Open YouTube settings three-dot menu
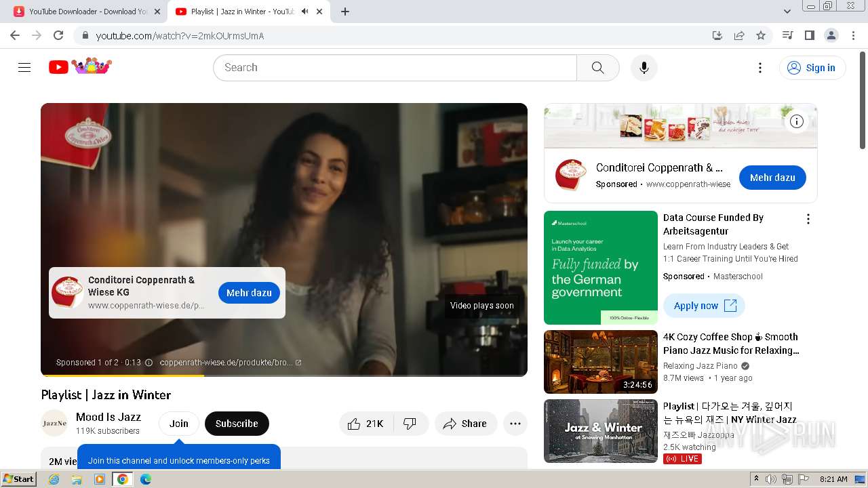This screenshot has height=488, width=868. click(760, 67)
